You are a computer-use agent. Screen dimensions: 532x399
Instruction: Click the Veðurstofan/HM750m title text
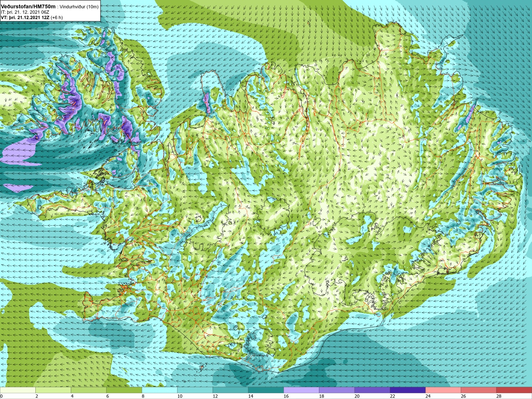29,7
